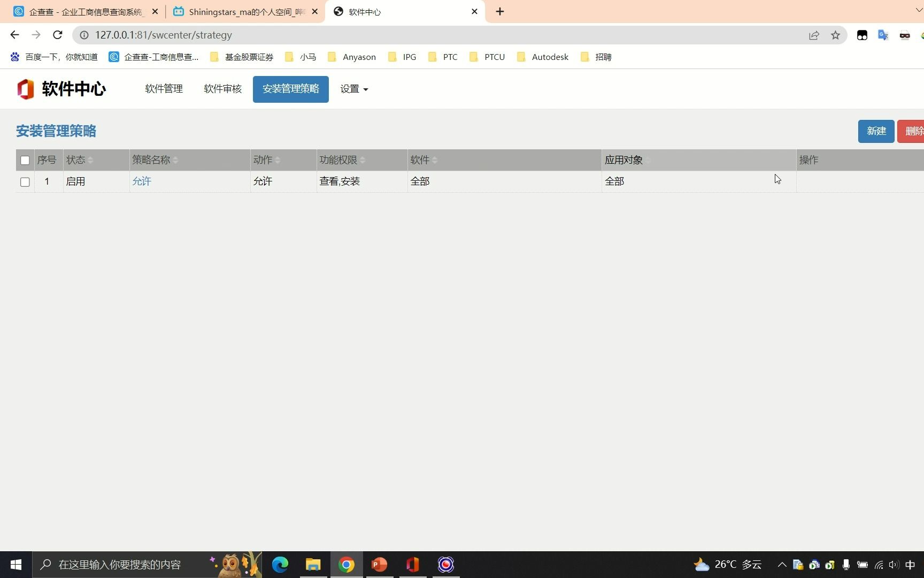Image resolution: width=924 pixels, height=578 pixels.
Task: Expand hidden tray icons with the chevron
Action: (x=781, y=564)
